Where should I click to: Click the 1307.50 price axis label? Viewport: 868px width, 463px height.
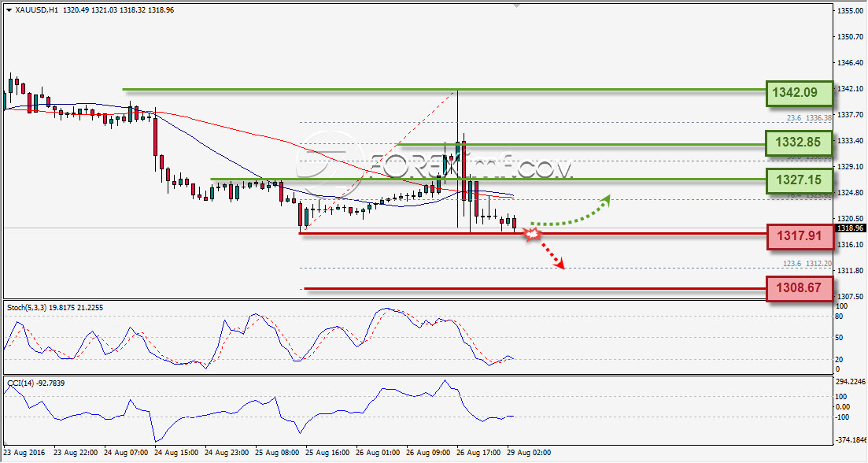pos(850,296)
